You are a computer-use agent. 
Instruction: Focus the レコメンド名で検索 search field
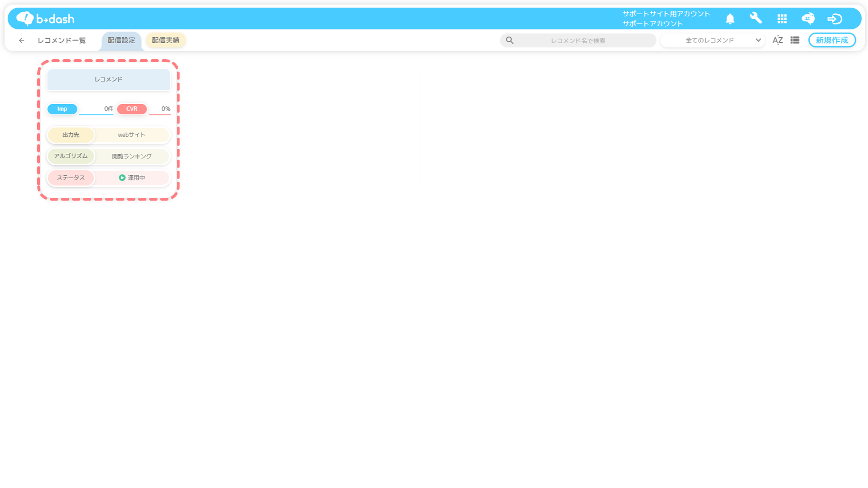(578, 40)
